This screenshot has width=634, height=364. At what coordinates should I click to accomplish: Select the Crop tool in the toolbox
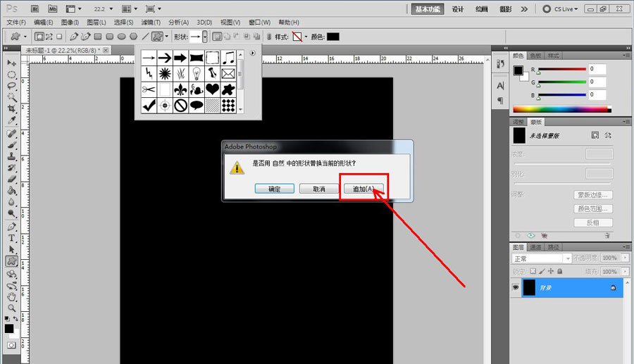(x=12, y=108)
